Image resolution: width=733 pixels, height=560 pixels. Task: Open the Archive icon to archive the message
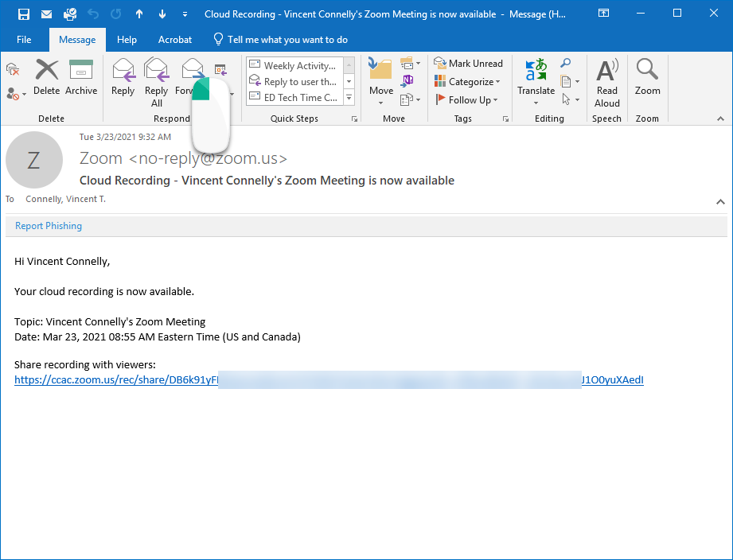[x=81, y=76]
